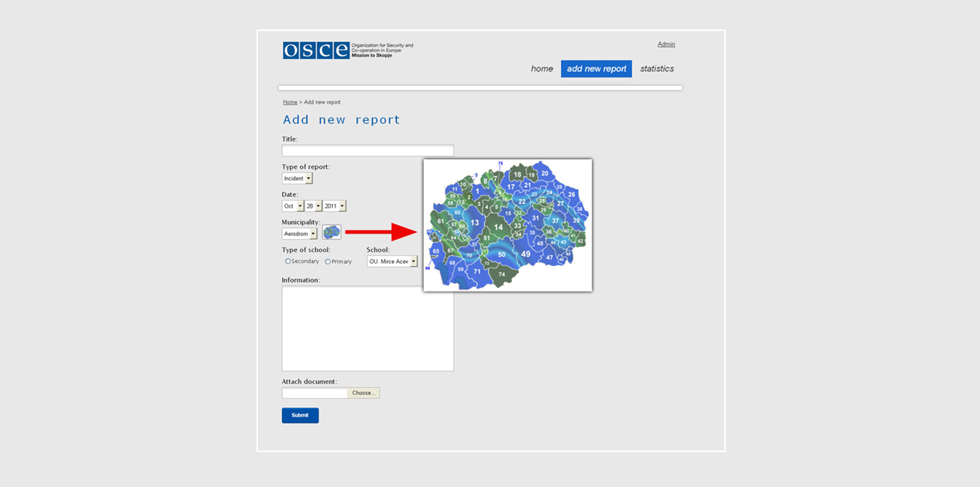
Task: Click the Choose file button
Action: click(x=363, y=393)
